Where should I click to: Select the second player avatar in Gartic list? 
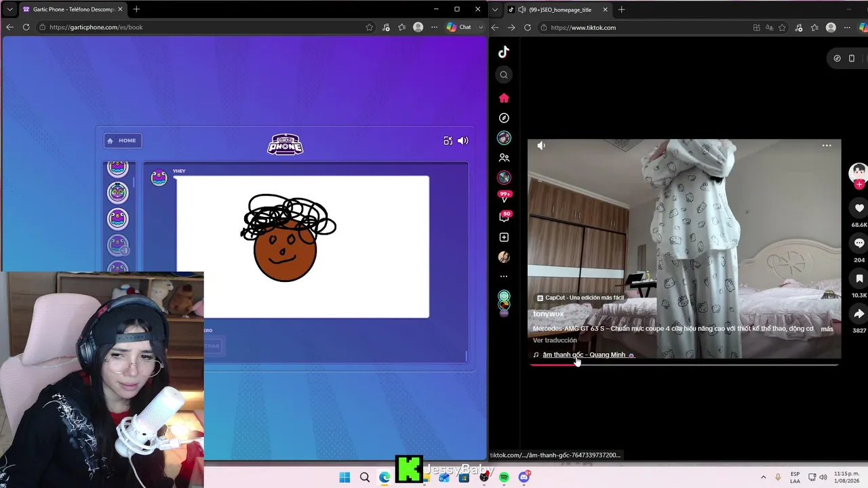(x=118, y=192)
